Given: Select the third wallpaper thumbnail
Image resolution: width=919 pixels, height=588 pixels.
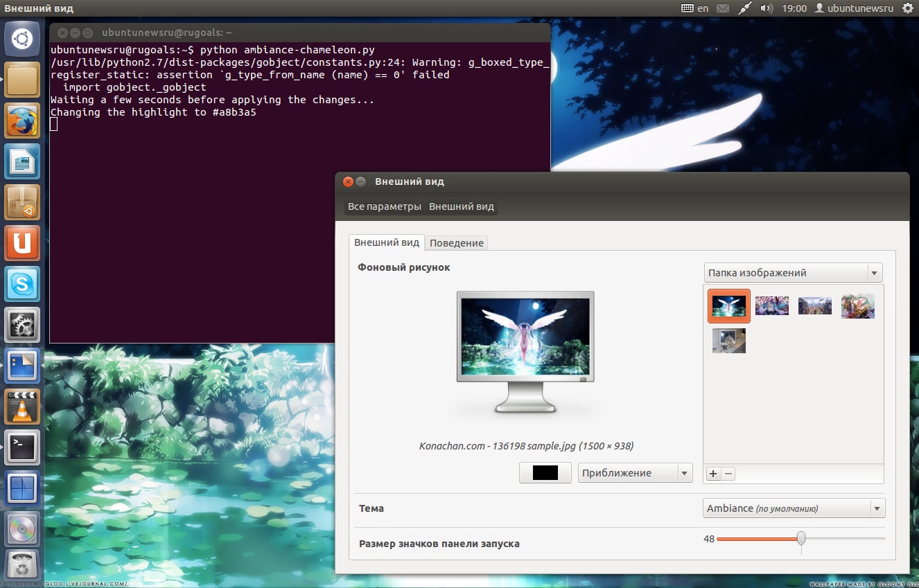Looking at the screenshot, I should [815, 306].
